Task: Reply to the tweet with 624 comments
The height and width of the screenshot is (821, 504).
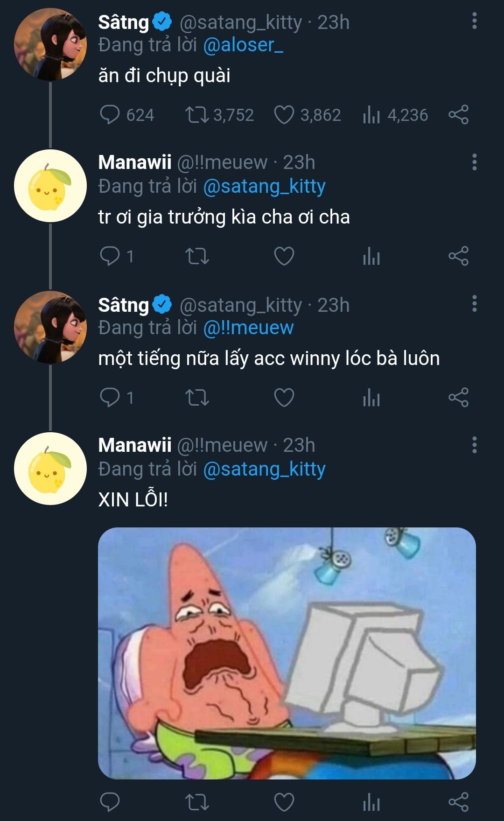Action: pos(110,115)
